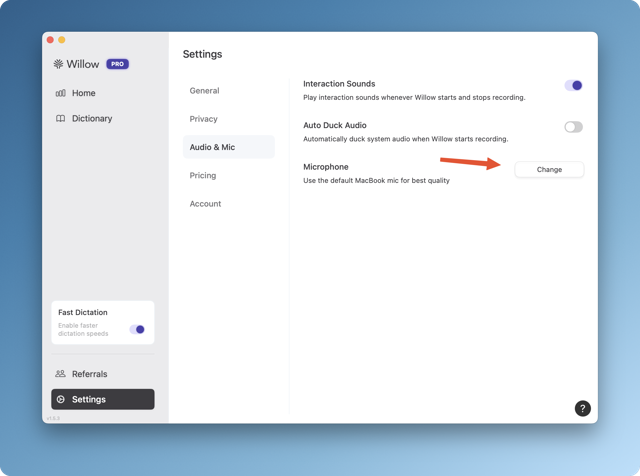Click the Dictionary book icon
Viewport: 640px width, 476px height.
point(60,118)
